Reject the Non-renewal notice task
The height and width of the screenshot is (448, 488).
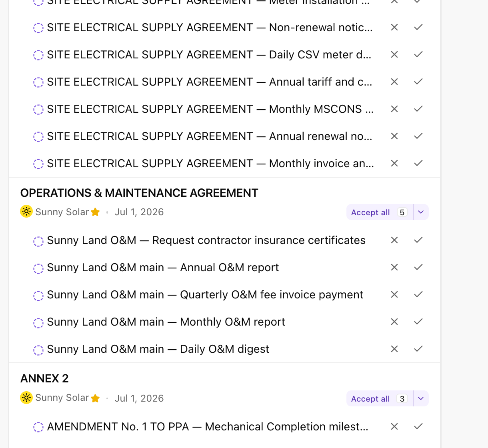tap(394, 27)
